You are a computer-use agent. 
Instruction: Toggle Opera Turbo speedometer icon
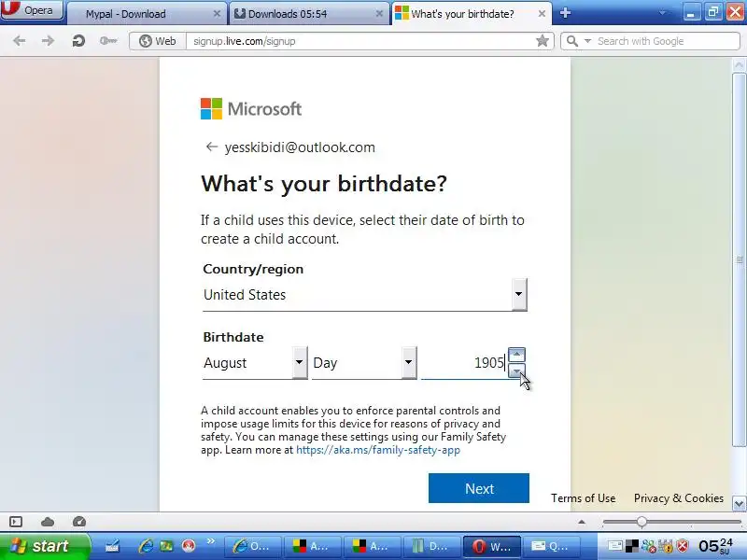tap(79, 522)
